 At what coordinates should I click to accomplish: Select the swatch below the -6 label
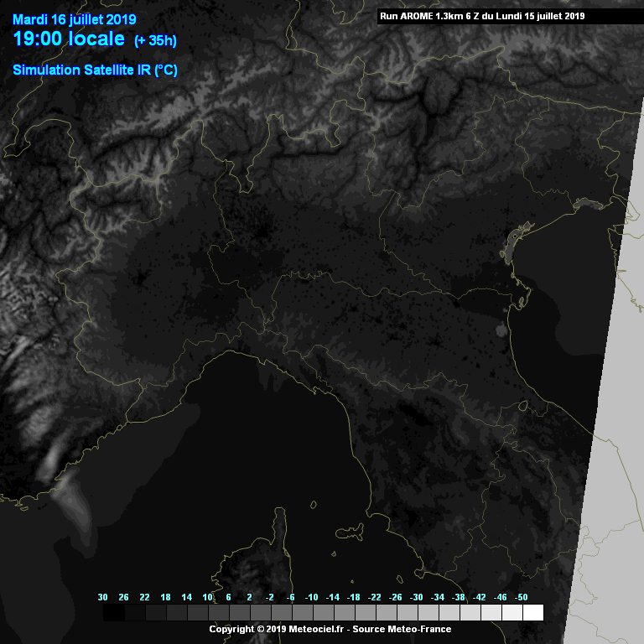tap(303, 612)
